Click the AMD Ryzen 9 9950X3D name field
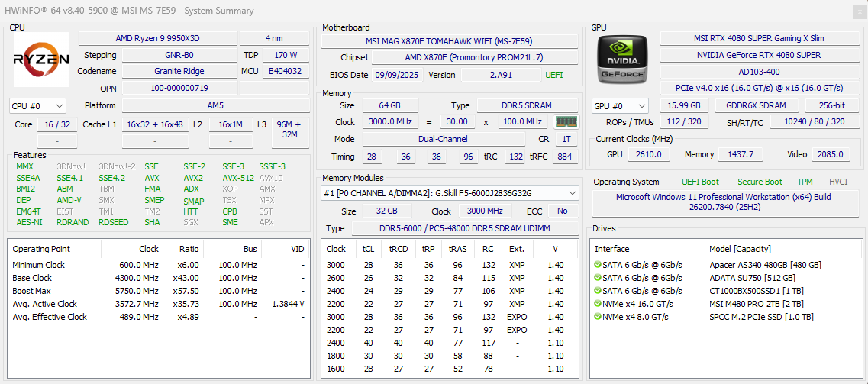Screen dimensions: 868x384 pyautogui.click(x=157, y=38)
